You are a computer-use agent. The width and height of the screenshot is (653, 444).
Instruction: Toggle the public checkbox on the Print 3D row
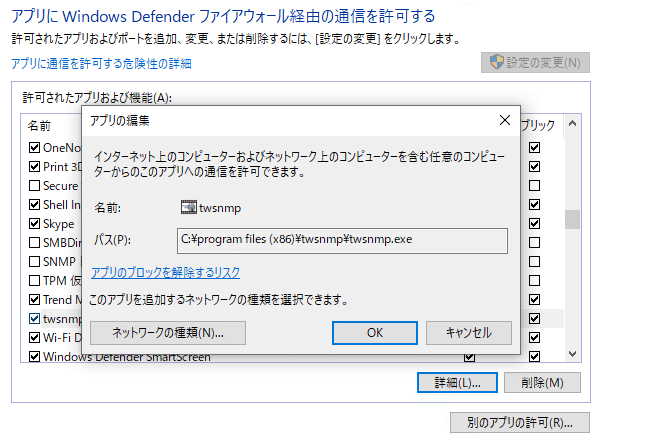coord(534,167)
